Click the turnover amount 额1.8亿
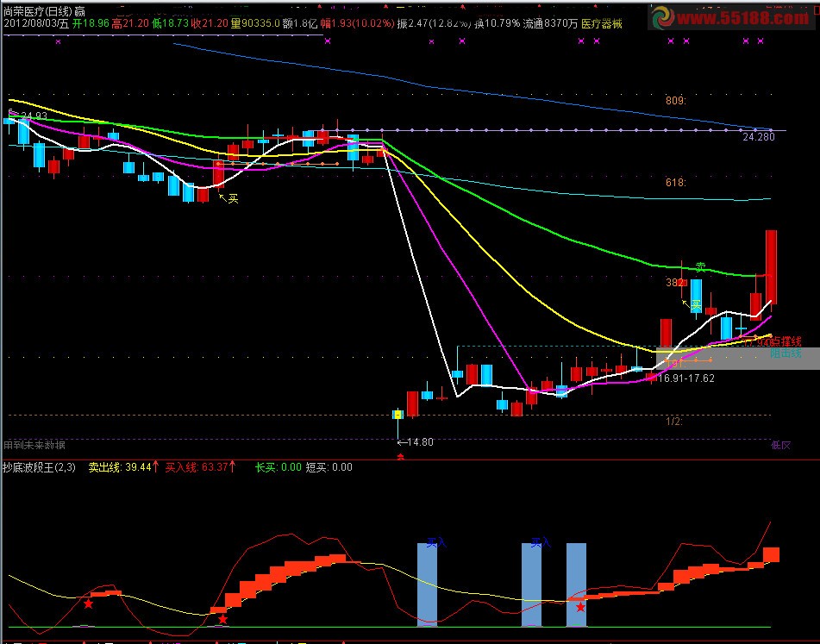 coord(300,24)
